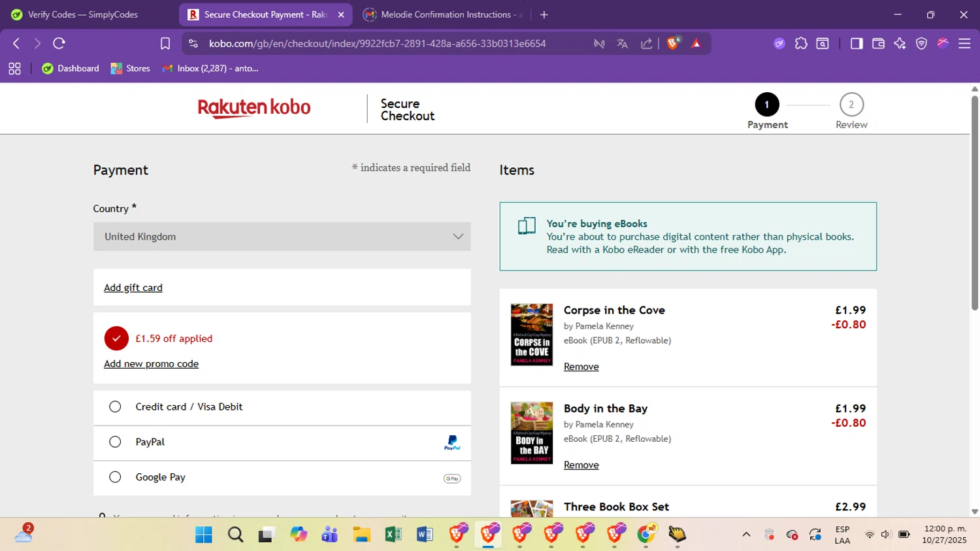The image size is (980, 551).
Task: Open the translate page icon
Action: (622, 44)
